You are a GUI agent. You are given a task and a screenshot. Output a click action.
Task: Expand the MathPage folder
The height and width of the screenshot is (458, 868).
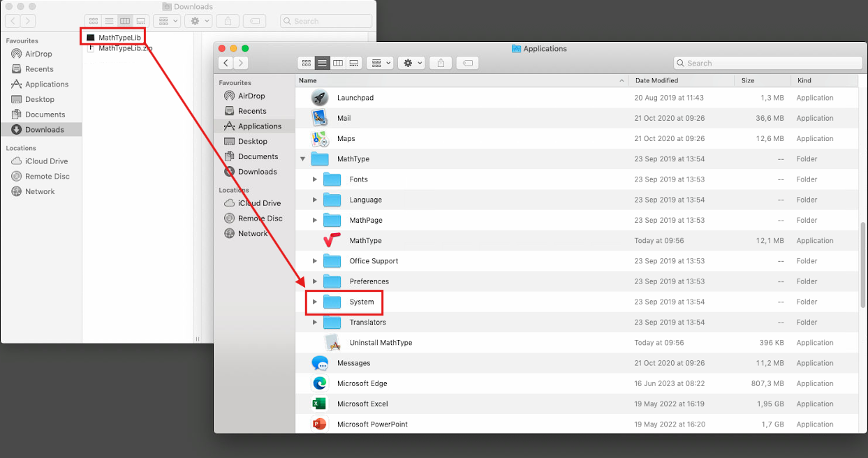[x=315, y=220]
